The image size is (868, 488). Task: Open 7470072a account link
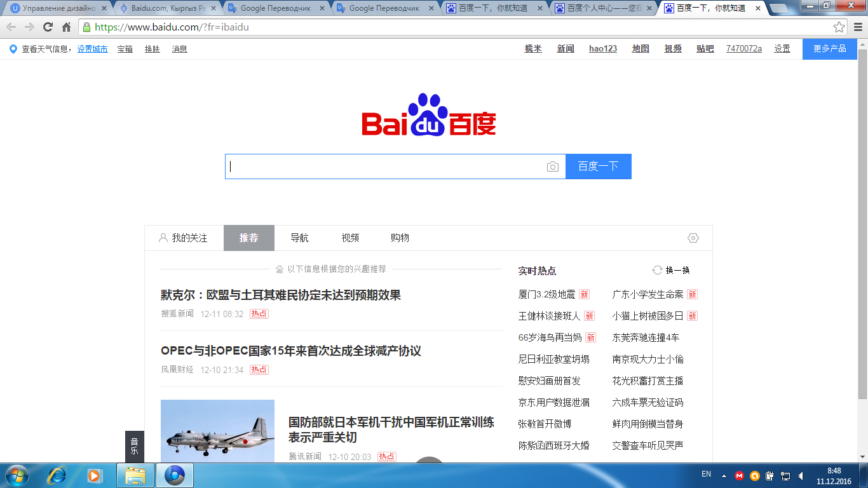point(744,49)
